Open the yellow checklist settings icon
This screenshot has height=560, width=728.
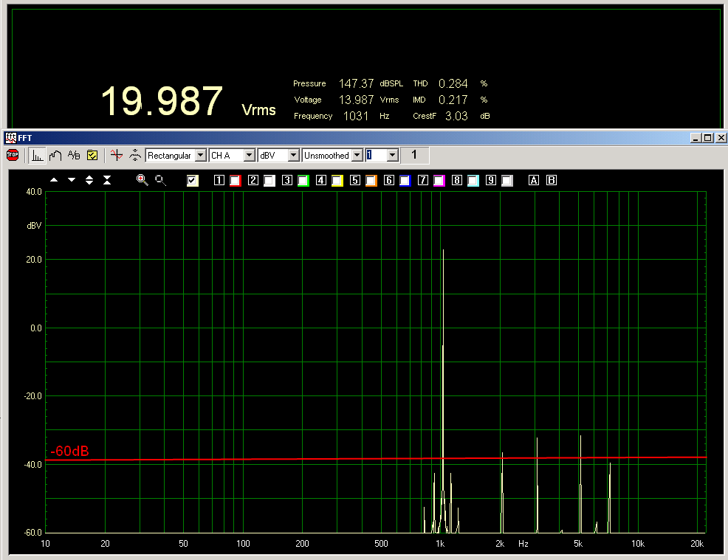coord(92,156)
